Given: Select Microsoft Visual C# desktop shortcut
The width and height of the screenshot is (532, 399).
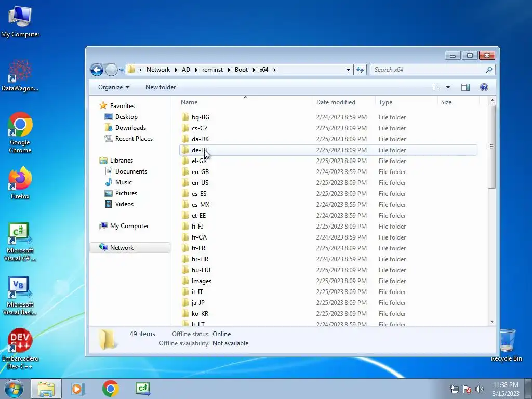Looking at the screenshot, I should tap(20, 242).
